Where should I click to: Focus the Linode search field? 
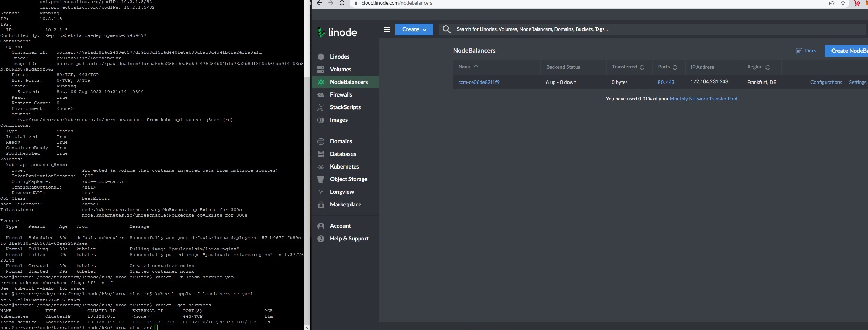click(652, 29)
